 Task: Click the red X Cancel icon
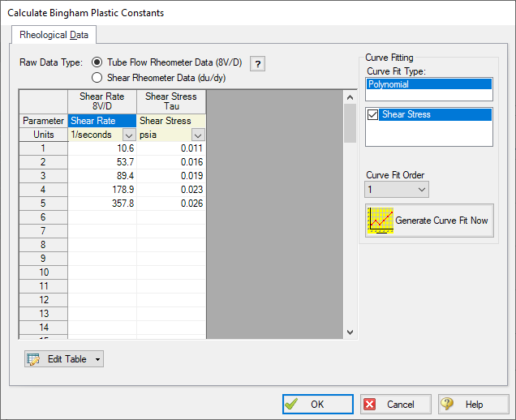coord(369,405)
